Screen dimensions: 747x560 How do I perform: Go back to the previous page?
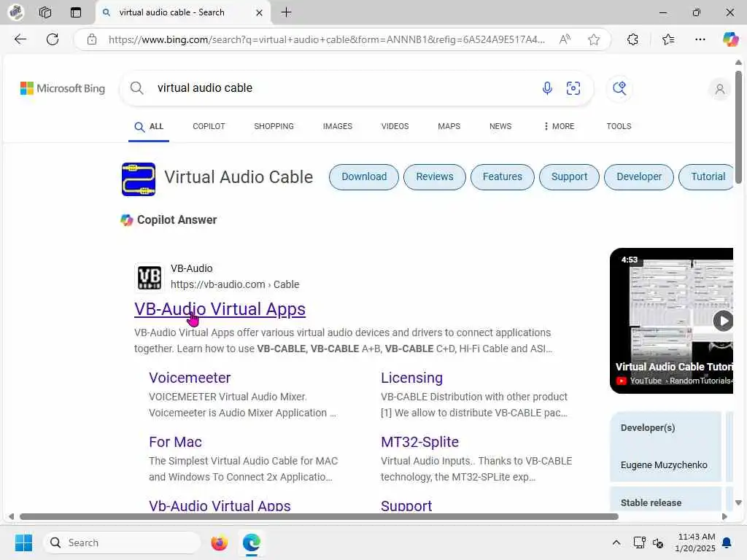pos(20,39)
